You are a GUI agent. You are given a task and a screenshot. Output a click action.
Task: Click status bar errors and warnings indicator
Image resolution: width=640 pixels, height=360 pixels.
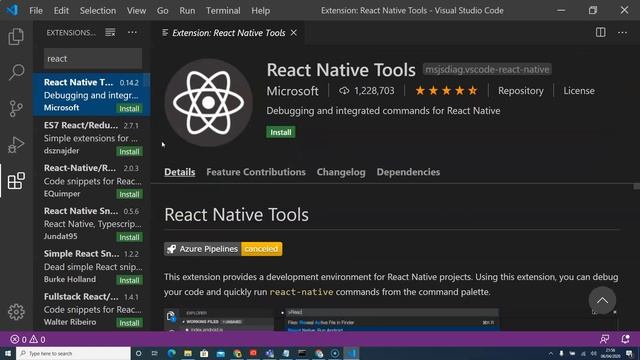[x=28, y=339]
